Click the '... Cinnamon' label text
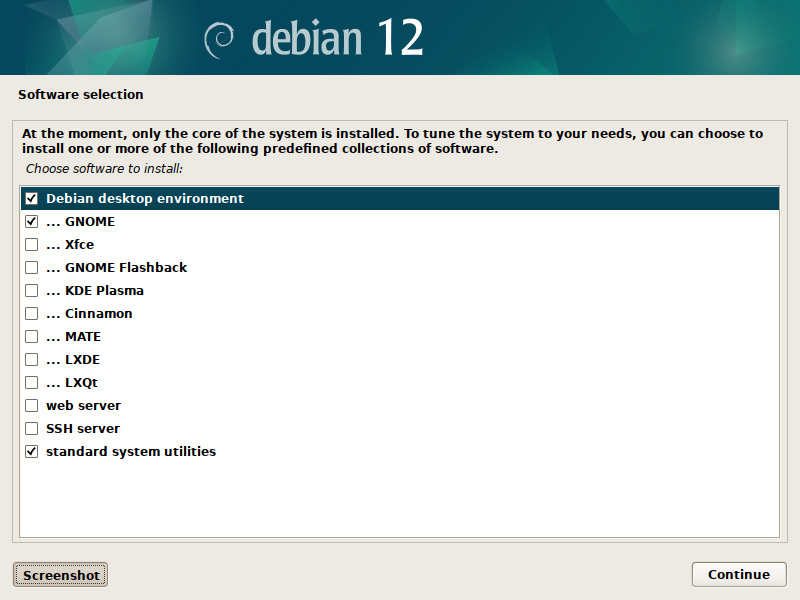Screen dimensions: 800x600 (89, 313)
